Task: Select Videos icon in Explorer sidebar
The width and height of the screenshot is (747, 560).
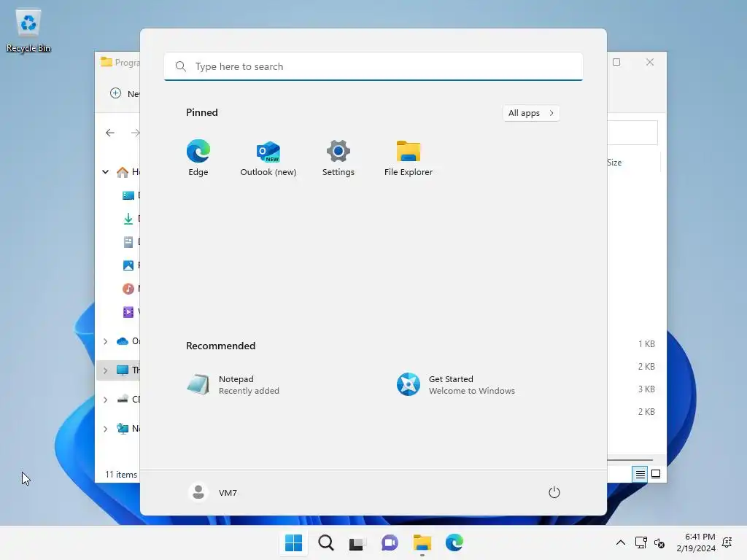Action: click(128, 312)
